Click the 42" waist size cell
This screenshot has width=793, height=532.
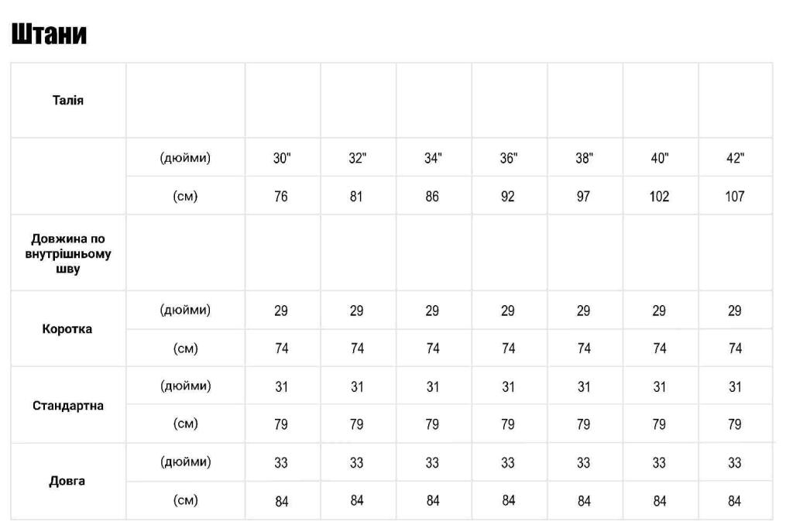[735, 159]
